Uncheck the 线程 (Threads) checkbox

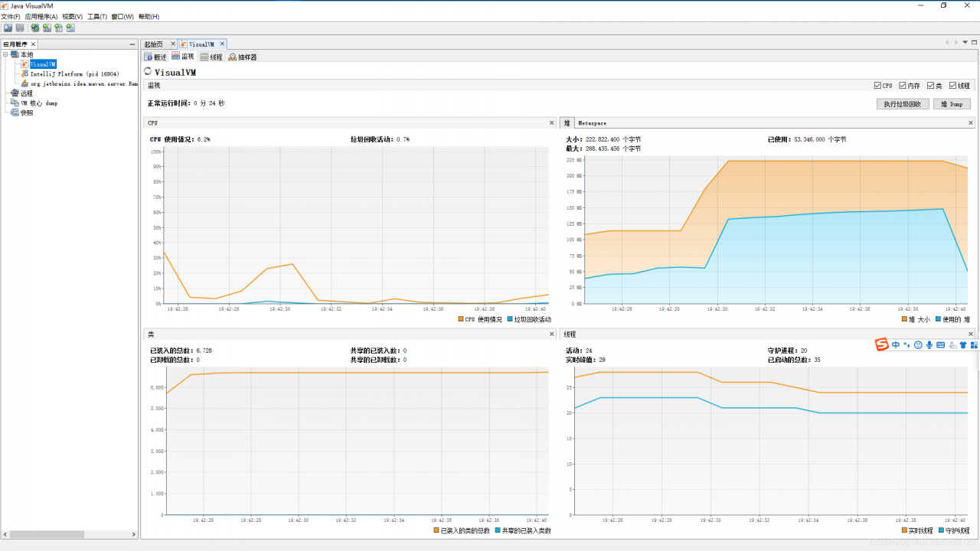pos(953,86)
